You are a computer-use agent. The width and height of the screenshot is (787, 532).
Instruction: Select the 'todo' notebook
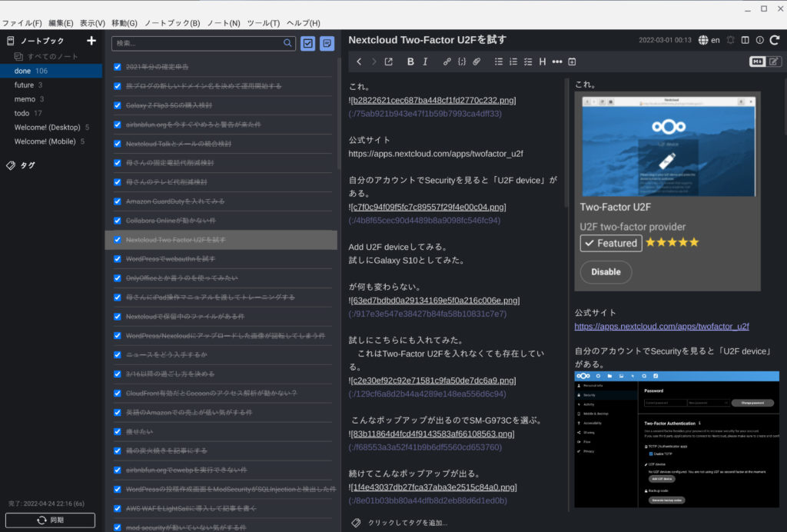click(x=51, y=113)
